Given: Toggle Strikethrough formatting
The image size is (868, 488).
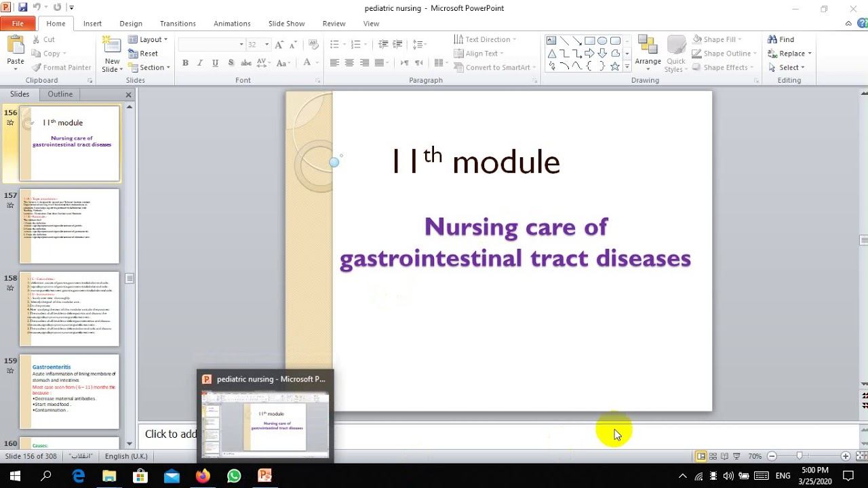Looking at the screenshot, I should click(246, 62).
